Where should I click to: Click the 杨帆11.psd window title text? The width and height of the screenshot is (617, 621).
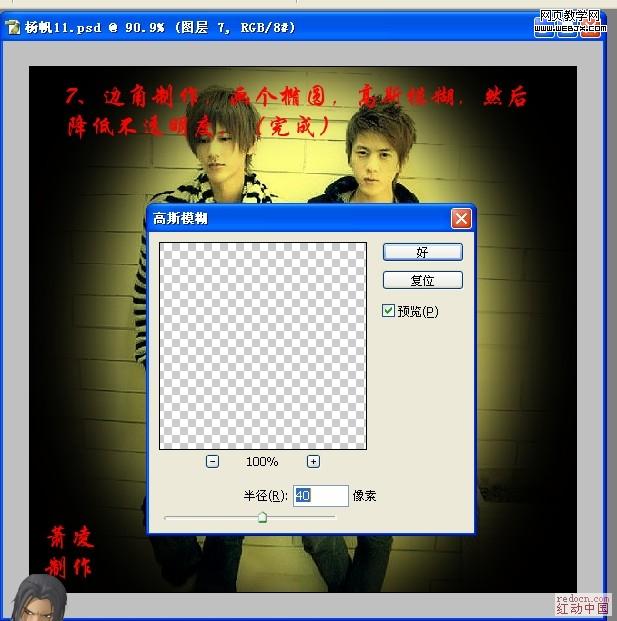point(160,28)
